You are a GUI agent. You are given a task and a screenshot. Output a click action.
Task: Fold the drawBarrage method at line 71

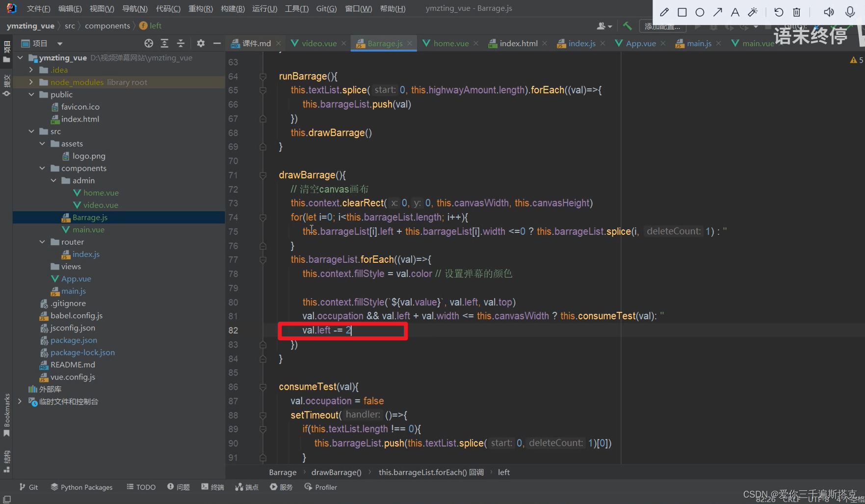click(263, 175)
